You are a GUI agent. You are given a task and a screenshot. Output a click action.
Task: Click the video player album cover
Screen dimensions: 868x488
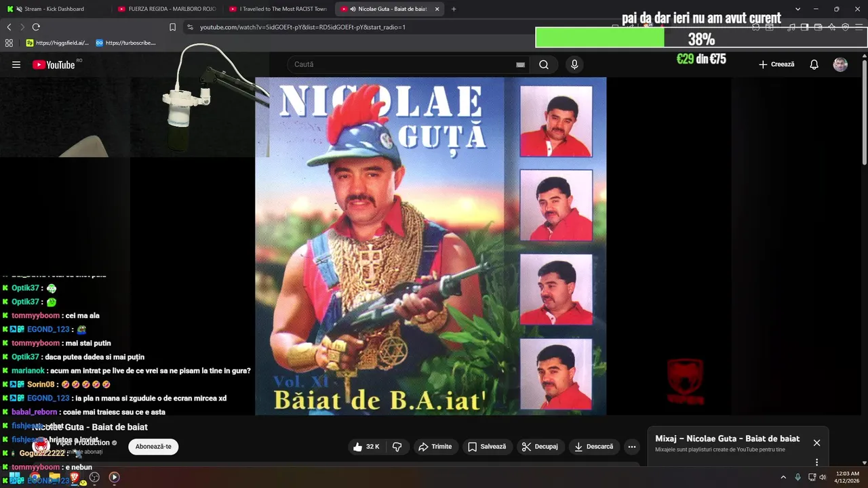pyautogui.click(x=431, y=246)
